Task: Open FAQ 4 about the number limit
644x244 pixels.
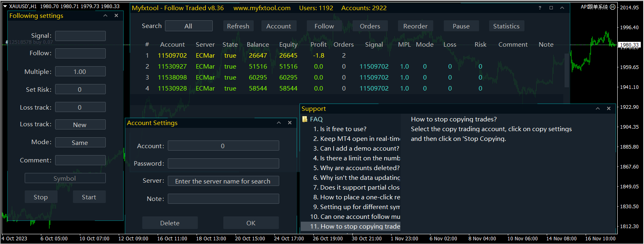Action: point(351,158)
